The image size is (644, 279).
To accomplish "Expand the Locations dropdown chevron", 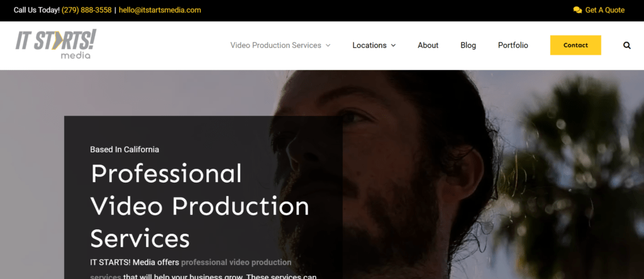I will (394, 45).
